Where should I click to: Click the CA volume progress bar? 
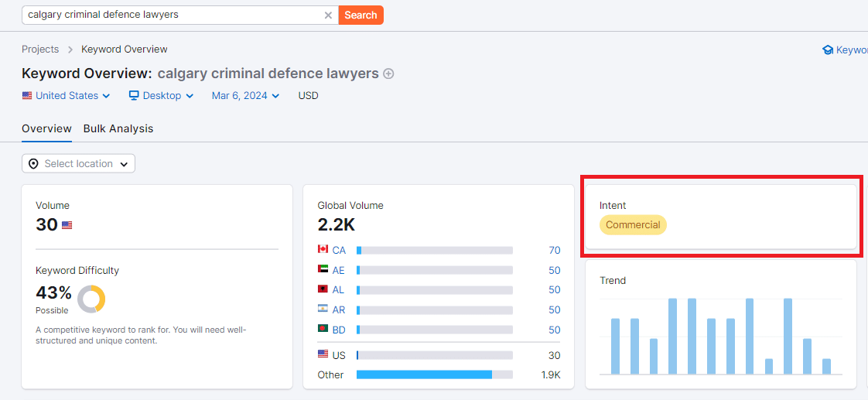tap(435, 250)
